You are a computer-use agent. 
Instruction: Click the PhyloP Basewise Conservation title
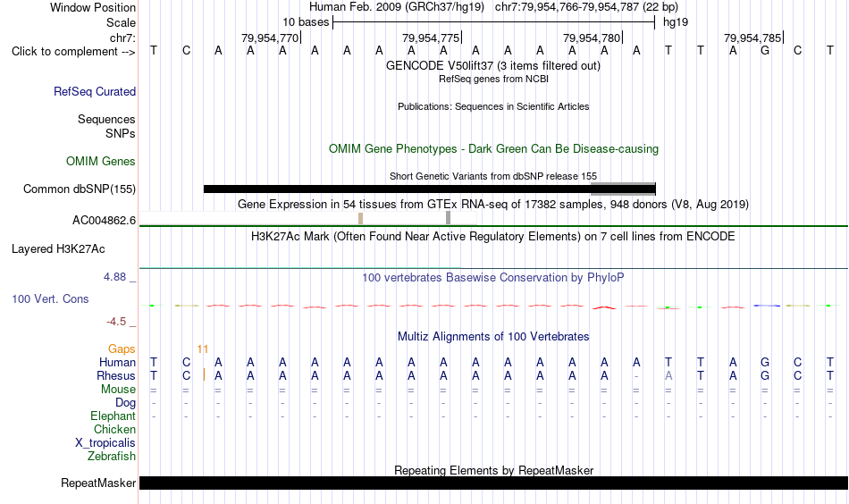493,278
